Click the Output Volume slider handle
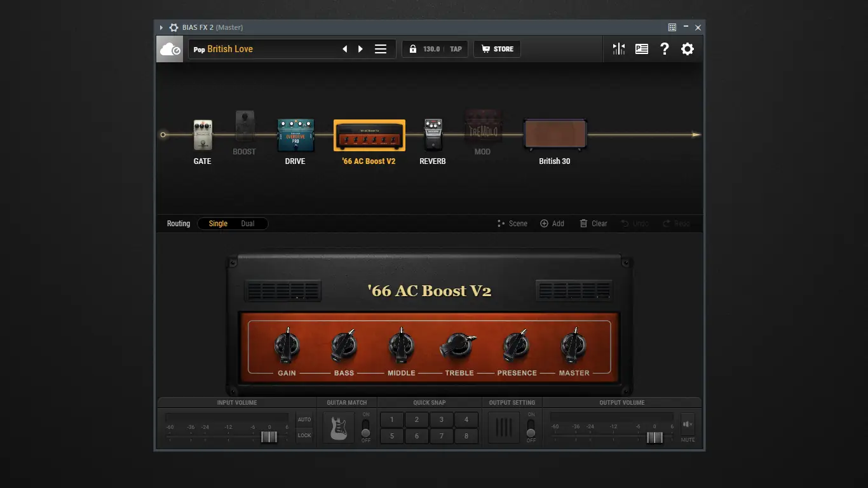This screenshot has width=868, height=488. pos(654,437)
